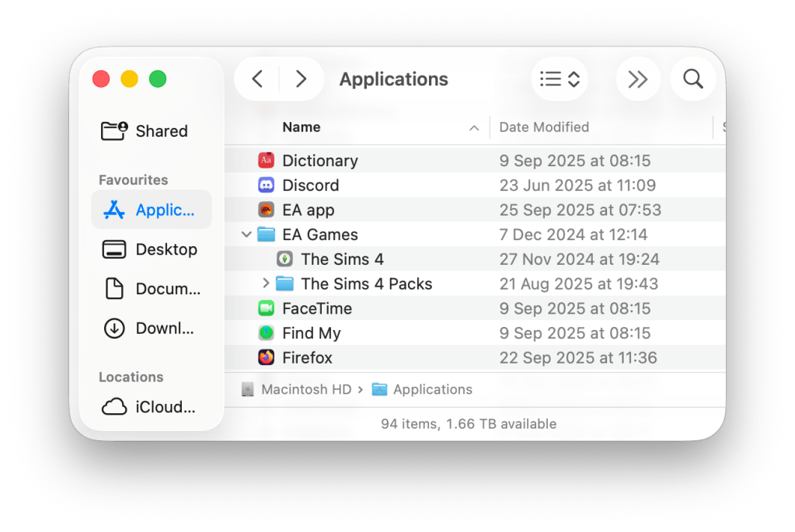This screenshot has height=532, width=795.
Task: Collapse the EA Games folder
Action: pyautogui.click(x=246, y=235)
